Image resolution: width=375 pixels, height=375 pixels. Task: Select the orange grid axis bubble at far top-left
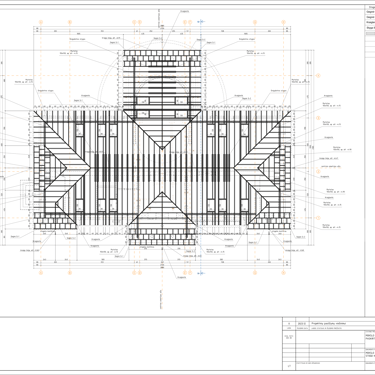tap(41, 22)
